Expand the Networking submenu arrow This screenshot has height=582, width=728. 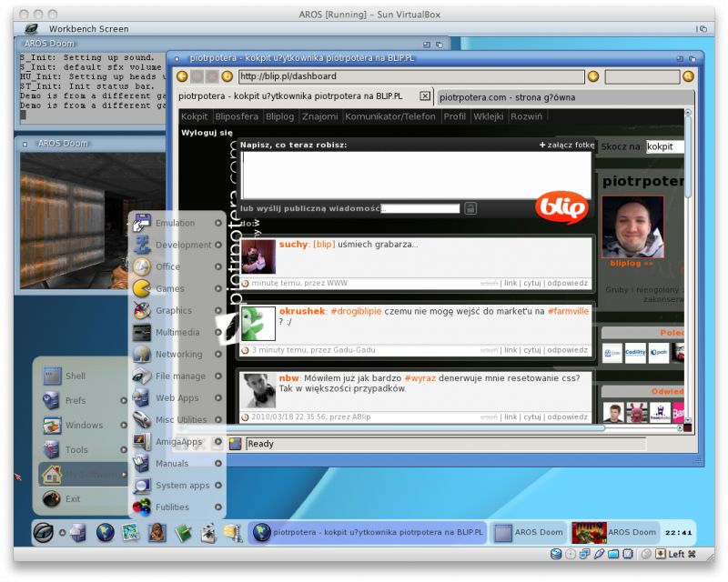tap(218, 354)
